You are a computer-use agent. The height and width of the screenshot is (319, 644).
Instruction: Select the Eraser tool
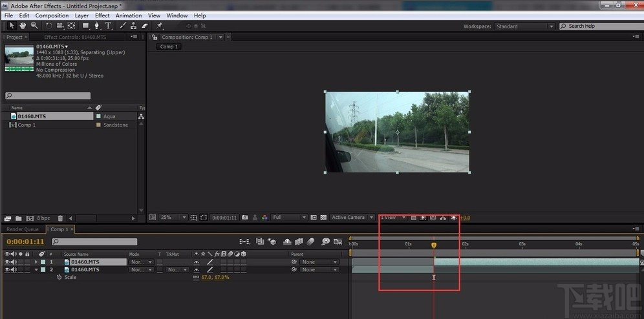coord(144,25)
